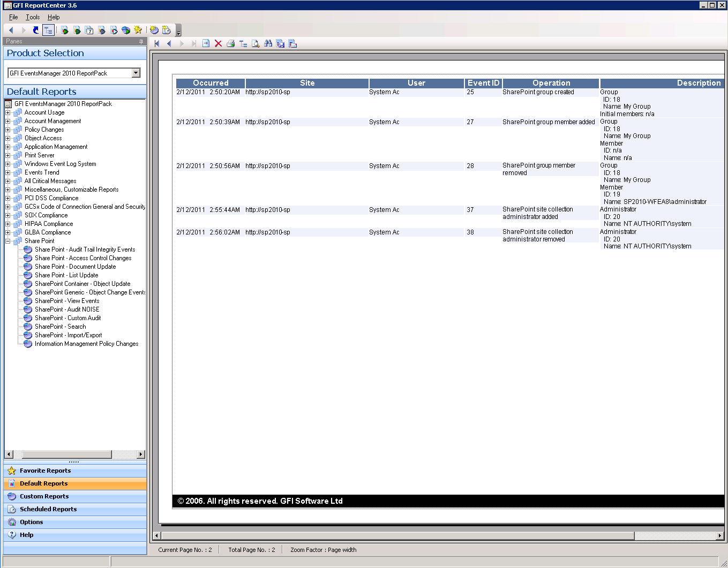Click the go-to-page icon in report toolbar

pyautogui.click(x=206, y=43)
